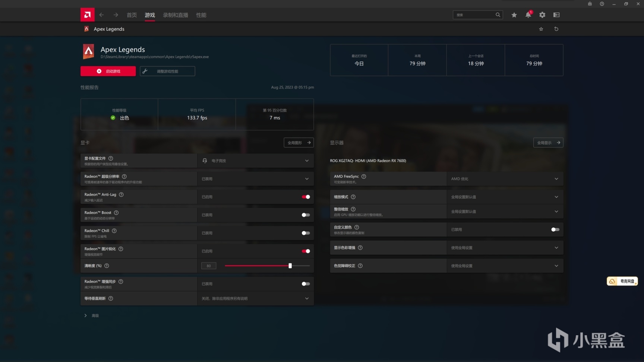The image size is (644, 362).
Task: Click the 上一个会话 18 分钟 card
Action: coord(476,60)
